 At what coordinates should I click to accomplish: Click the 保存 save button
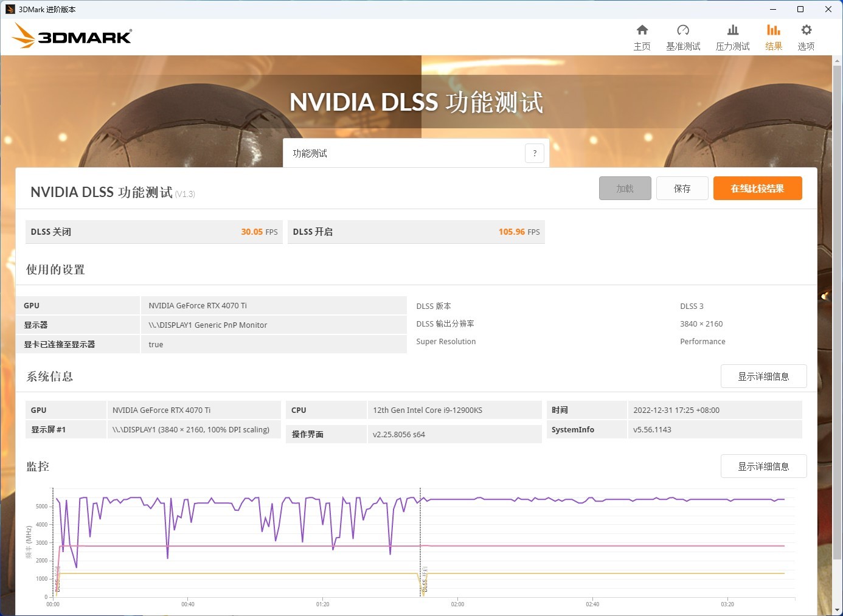(682, 188)
